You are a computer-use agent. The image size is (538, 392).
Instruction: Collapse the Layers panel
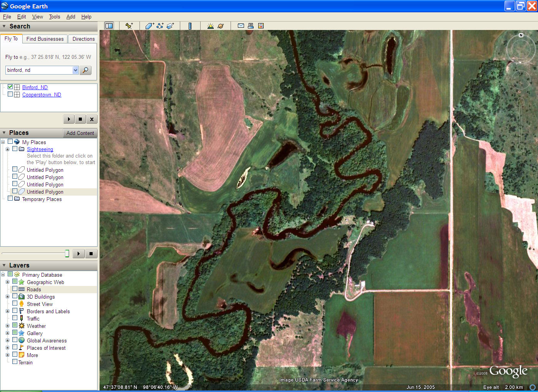coord(4,265)
